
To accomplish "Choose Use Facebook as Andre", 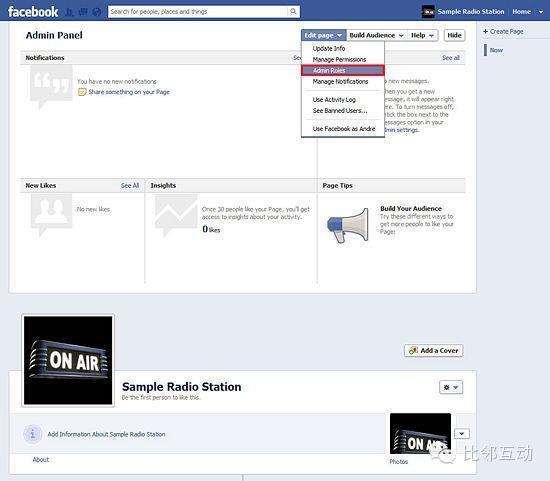I will tap(344, 129).
